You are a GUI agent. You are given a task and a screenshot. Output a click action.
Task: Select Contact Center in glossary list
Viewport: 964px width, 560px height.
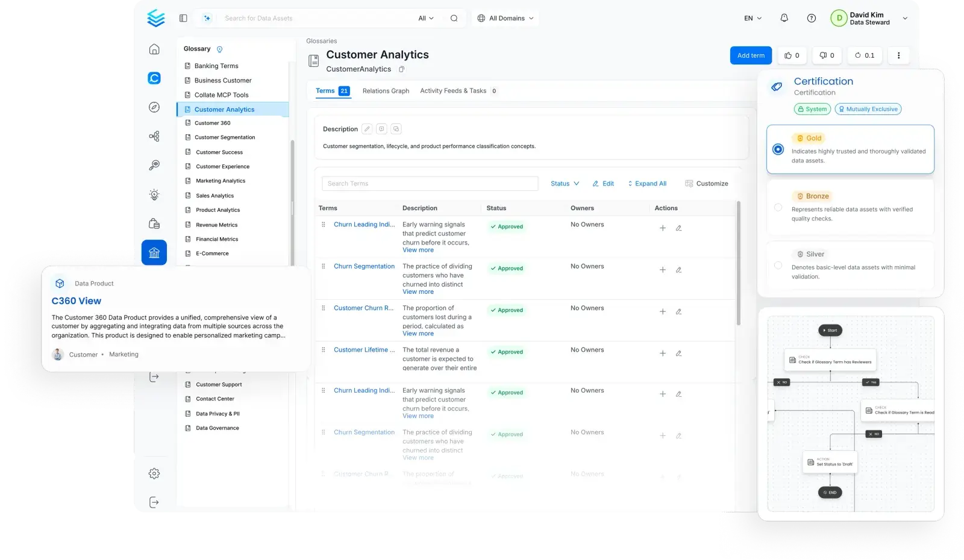pyautogui.click(x=214, y=399)
